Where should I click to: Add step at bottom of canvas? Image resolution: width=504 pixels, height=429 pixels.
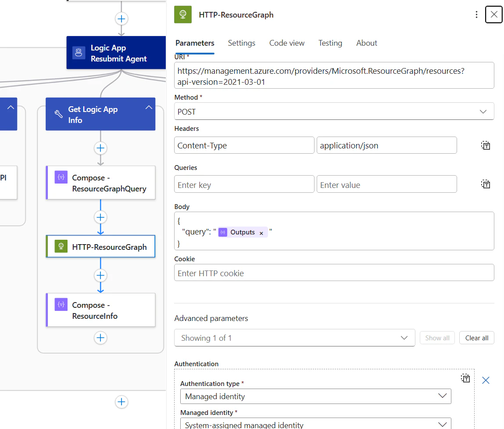click(121, 402)
